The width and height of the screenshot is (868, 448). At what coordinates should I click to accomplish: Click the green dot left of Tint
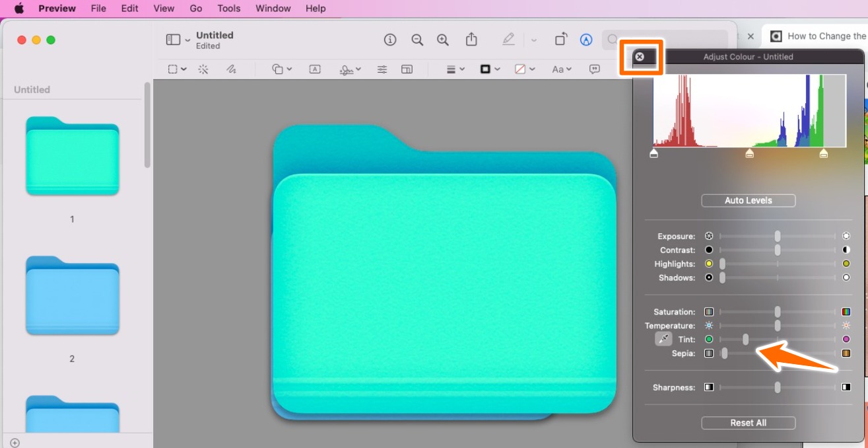[x=709, y=340]
